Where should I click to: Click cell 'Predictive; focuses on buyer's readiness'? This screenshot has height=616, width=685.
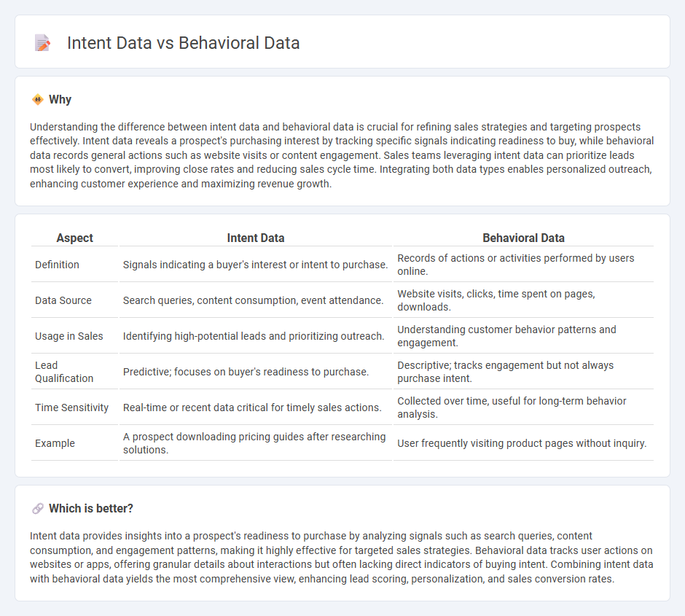[x=256, y=372]
